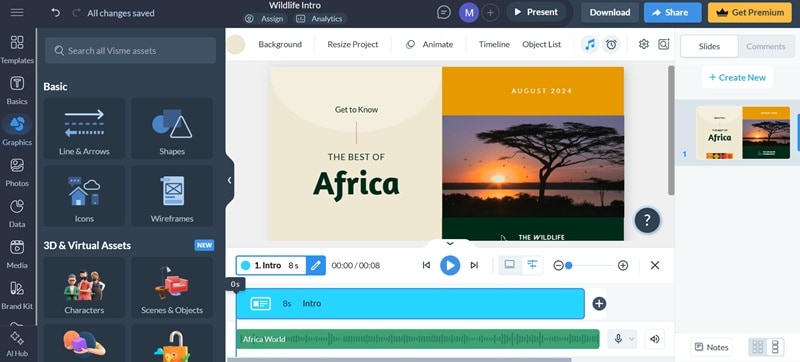
Task: Click the zoom preview magnifier icon
Action: tap(663, 44)
